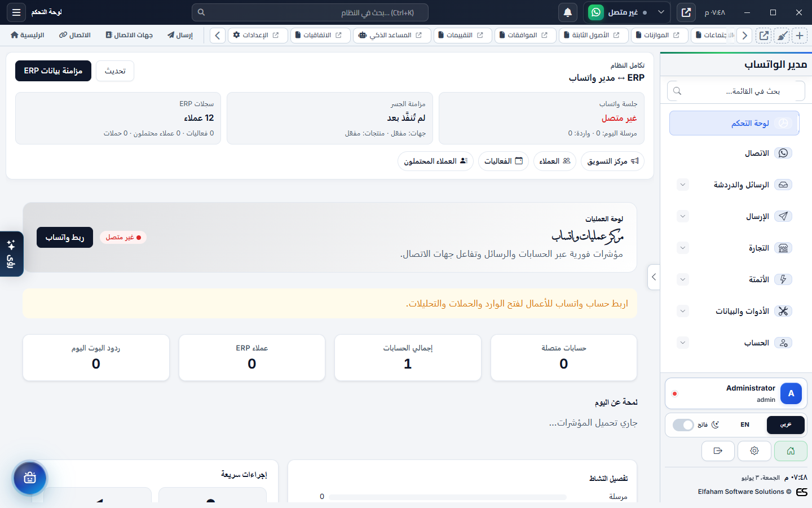Open the hamburger menu in title bar
The width and height of the screenshot is (812, 508).
click(x=16, y=12)
